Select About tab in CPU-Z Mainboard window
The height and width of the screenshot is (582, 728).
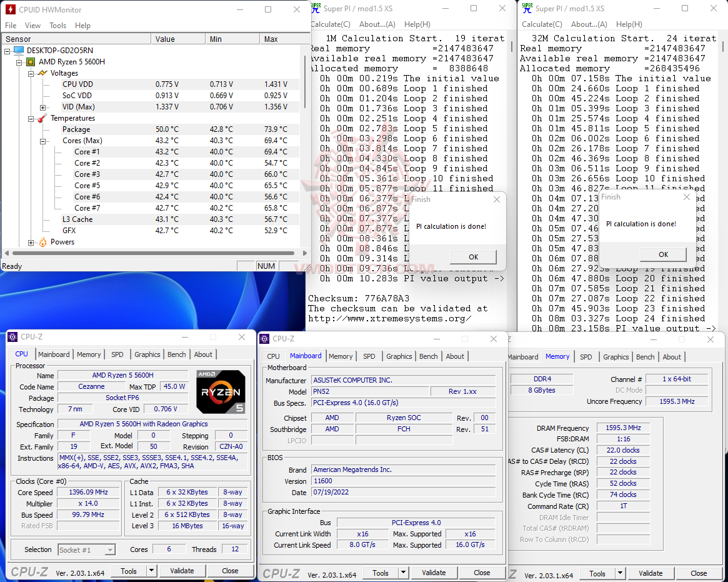pos(455,356)
